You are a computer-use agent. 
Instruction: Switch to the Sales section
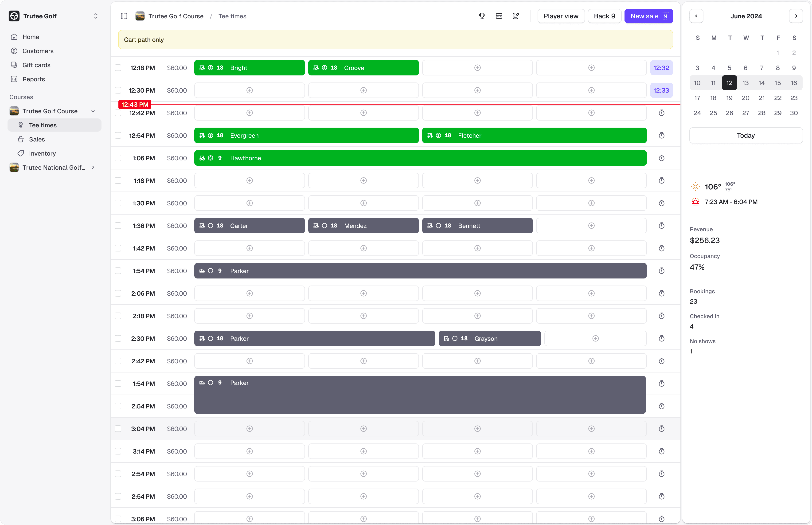[36, 139]
